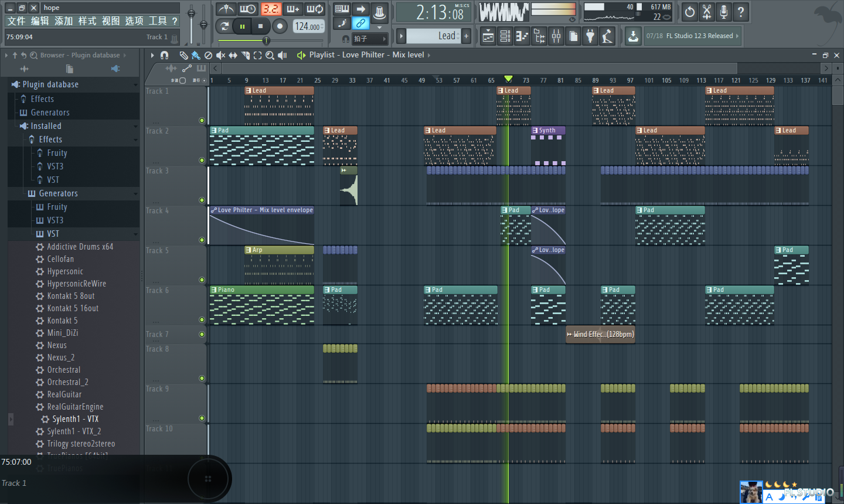Mute Track 6 with green dot
844x504 pixels.
202,319
